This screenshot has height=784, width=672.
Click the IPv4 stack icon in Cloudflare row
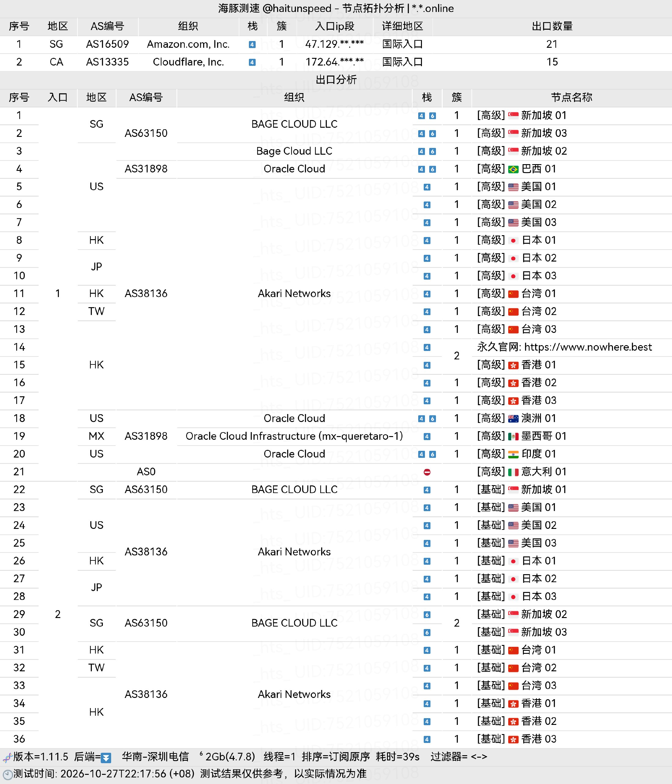click(252, 62)
